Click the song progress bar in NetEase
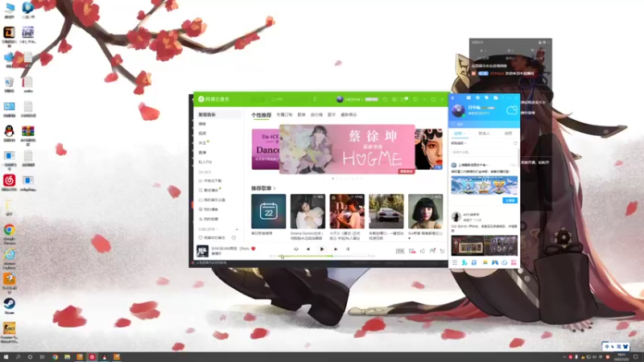 (321, 256)
